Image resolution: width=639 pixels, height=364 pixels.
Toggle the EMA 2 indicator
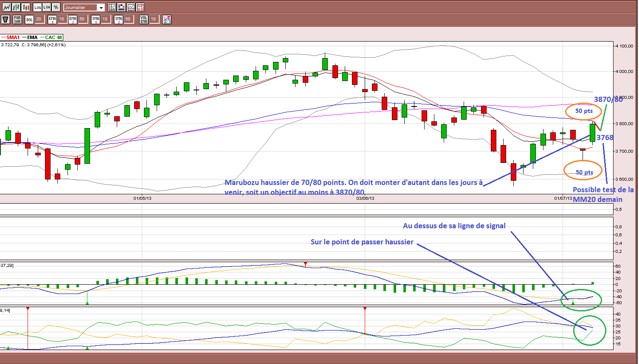pos(73,20)
